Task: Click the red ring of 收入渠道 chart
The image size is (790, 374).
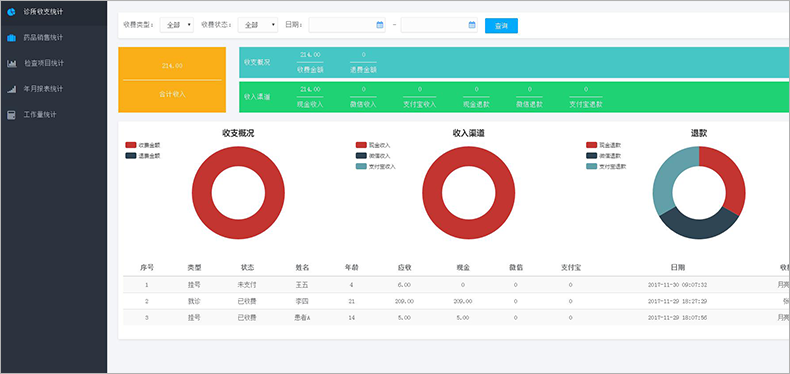Action: point(469,228)
